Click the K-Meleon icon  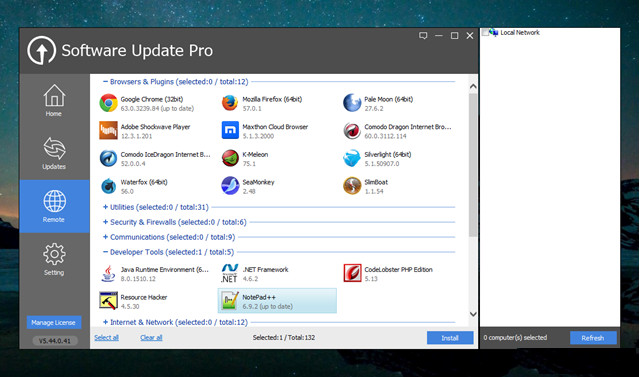[x=230, y=158]
